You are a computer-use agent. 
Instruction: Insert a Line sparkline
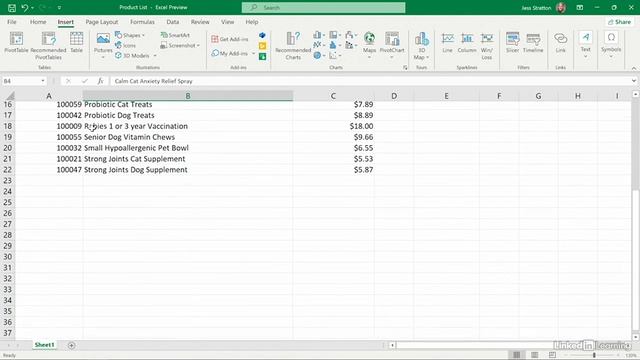click(x=447, y=43)
